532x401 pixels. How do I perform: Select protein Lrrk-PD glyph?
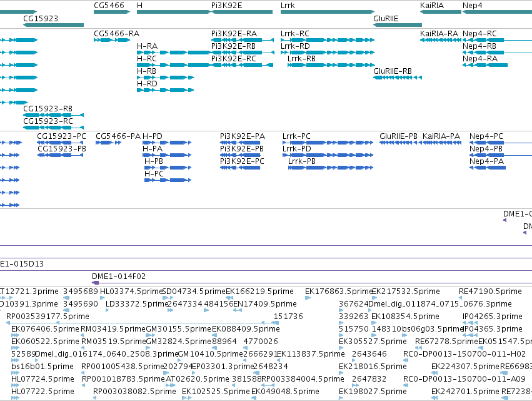coord(328,155)
